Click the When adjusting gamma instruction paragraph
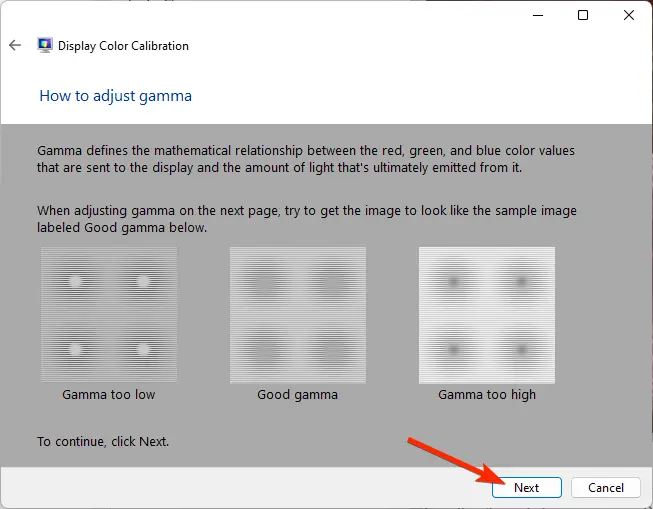 (307, 219)
